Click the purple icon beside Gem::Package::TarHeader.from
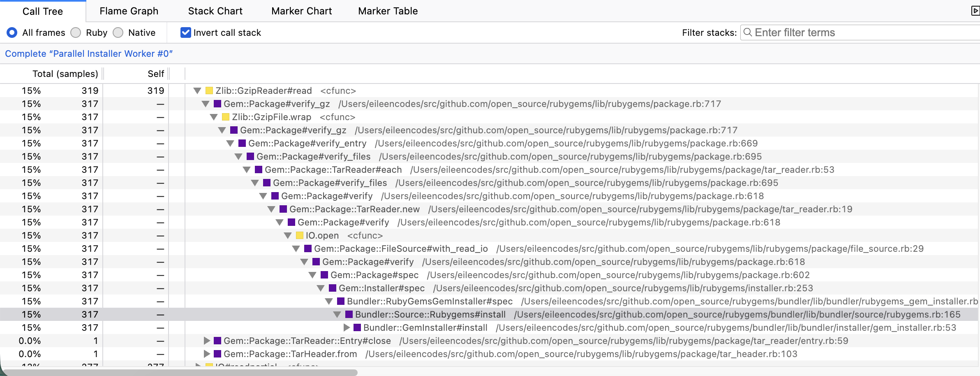980x376 pixels. [x=217, y=354]
